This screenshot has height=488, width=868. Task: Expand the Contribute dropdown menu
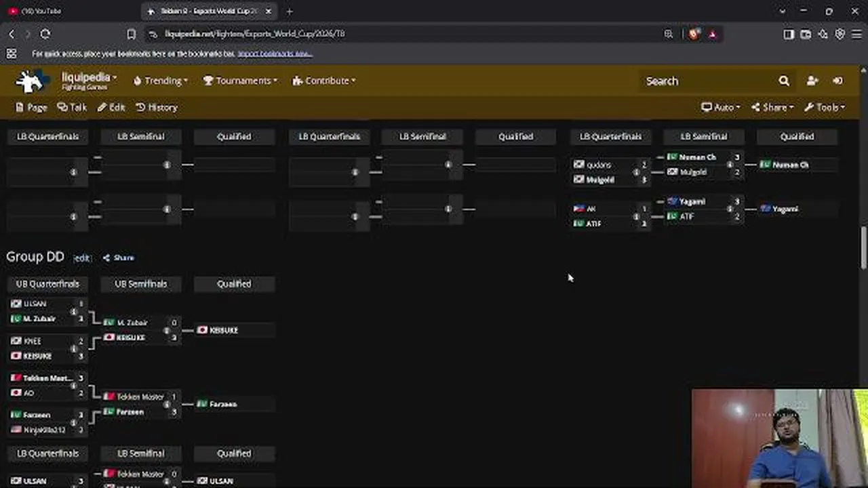pos(324,81)
